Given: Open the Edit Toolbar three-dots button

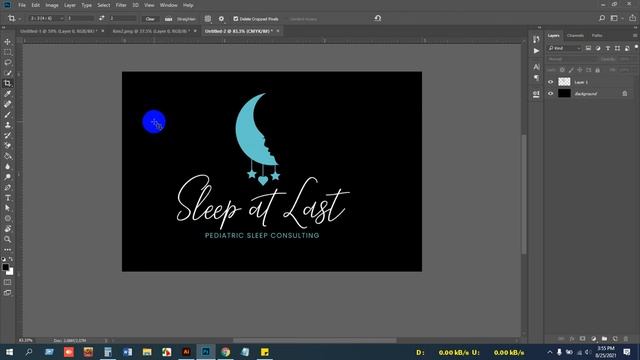Looking at the screenshot, I should coord(7,250).
